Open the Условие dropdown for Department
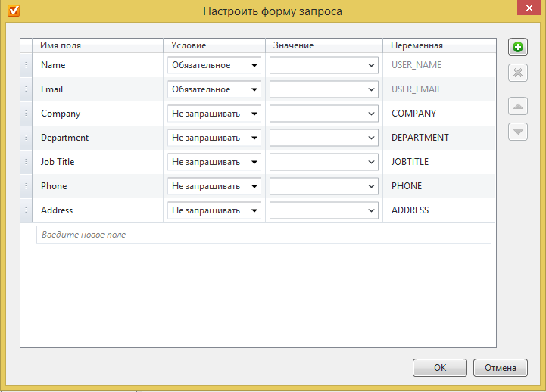 pyautogui.click(x=214, y=138)
